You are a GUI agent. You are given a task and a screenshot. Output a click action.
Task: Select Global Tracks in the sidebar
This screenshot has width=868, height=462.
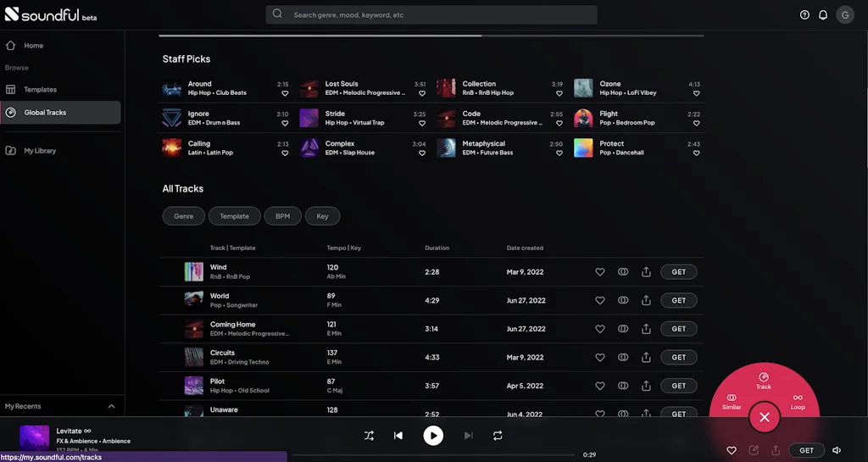[x=61, y=112]
